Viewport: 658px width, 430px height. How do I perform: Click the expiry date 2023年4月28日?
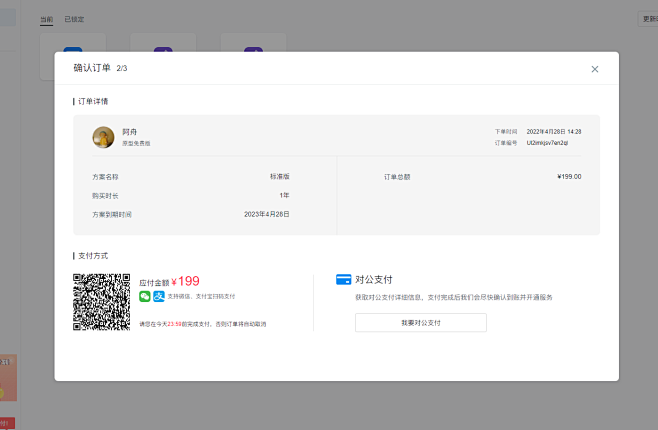pyautogui.click(x=267, y=214)
